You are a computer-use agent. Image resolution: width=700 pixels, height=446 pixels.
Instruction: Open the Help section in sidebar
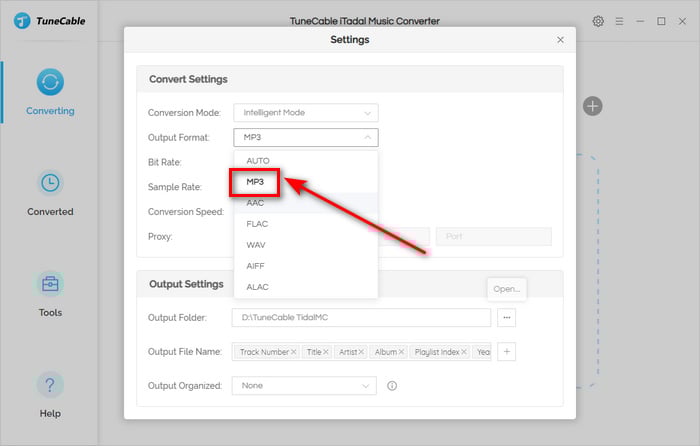click(x=50, y=395)
